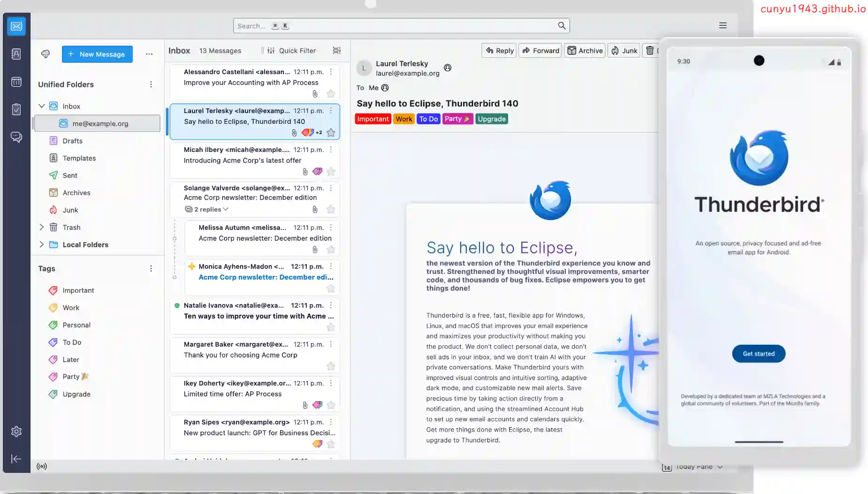The height and width of the screenshot is (494, 868).
Task: Expand the 2 replies thread
Action: pos(207,209)
